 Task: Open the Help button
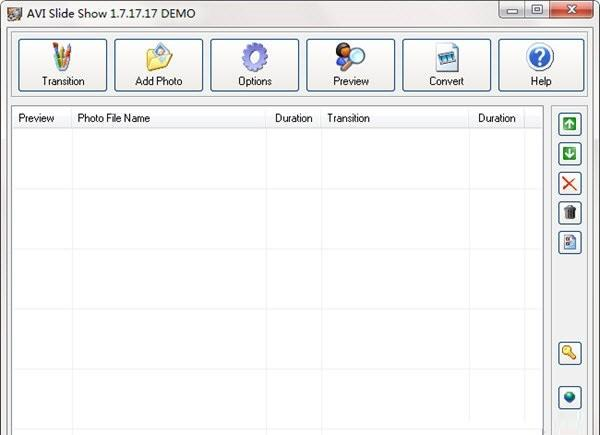pyautogui.click(x=541, y=65)
